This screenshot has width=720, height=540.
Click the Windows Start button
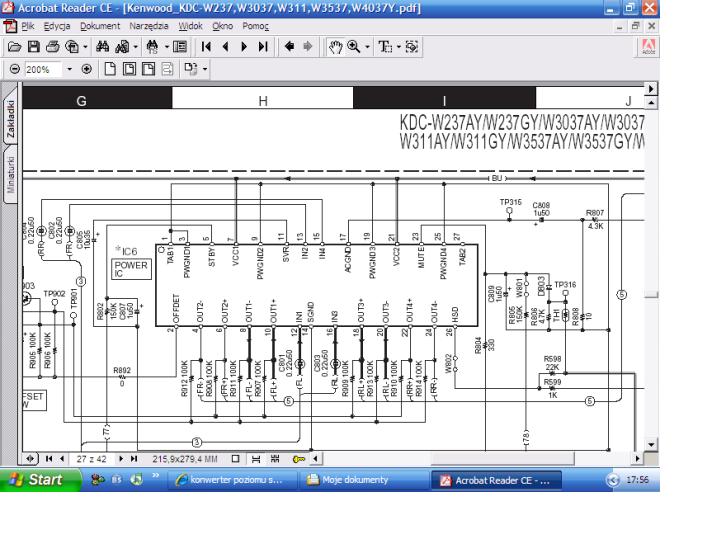click(x=39, y=480)
